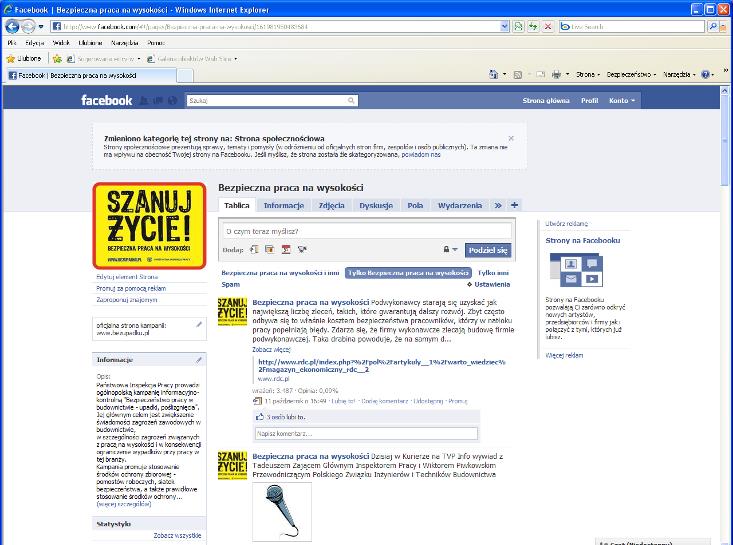The image size is (733, 545).
Task: Switch to the Wydarzenia tab
Action: 460,206
